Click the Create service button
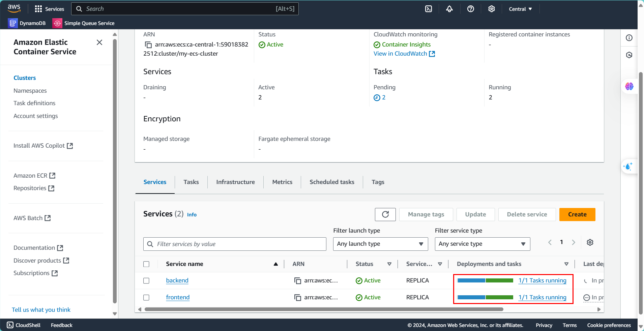Image resolution: width=644 pixels, height=331 pixels. (577, 214)
